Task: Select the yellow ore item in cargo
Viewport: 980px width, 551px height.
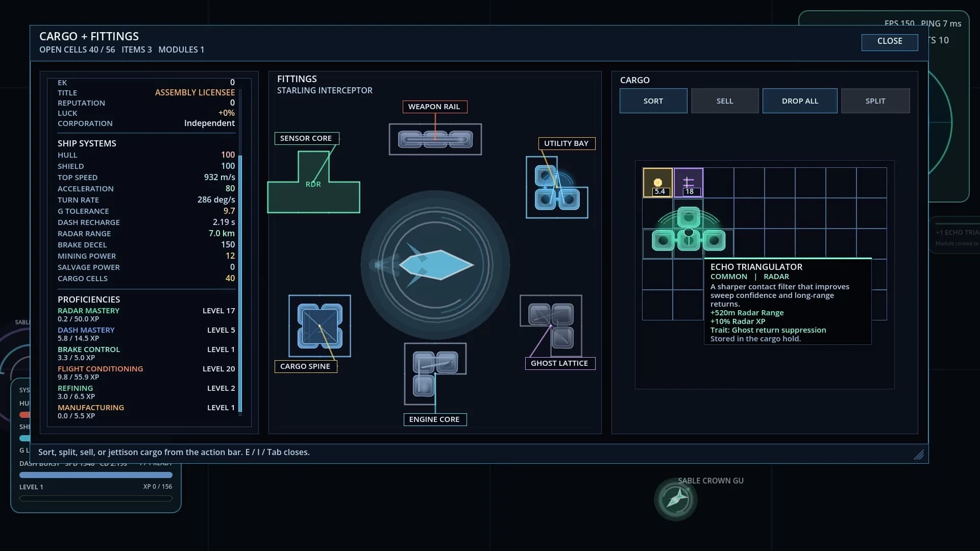Action: click(x=657, y=182)
